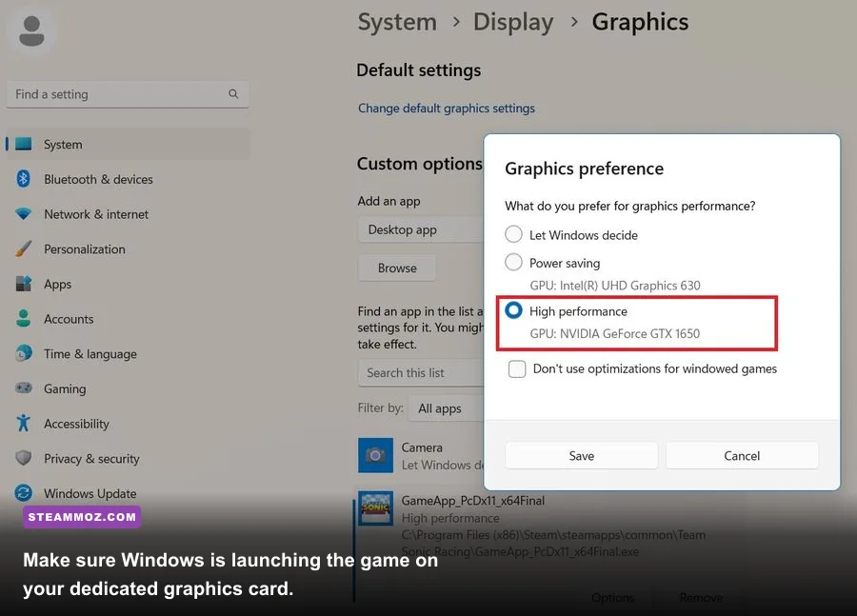Open Change default graphics settings link
Screen dimensions: 857x616
tap(447, 109)
